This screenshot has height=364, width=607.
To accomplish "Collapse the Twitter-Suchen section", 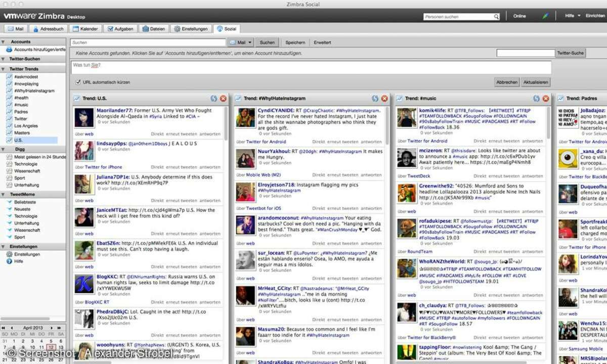I will 4,59.
